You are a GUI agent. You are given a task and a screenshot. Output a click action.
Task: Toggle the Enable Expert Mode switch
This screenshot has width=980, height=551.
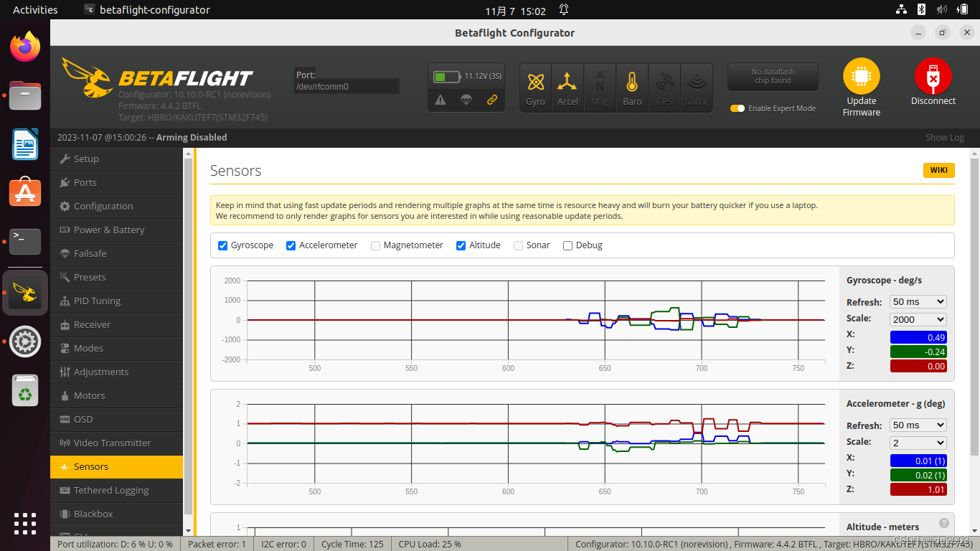pos(738,108)
